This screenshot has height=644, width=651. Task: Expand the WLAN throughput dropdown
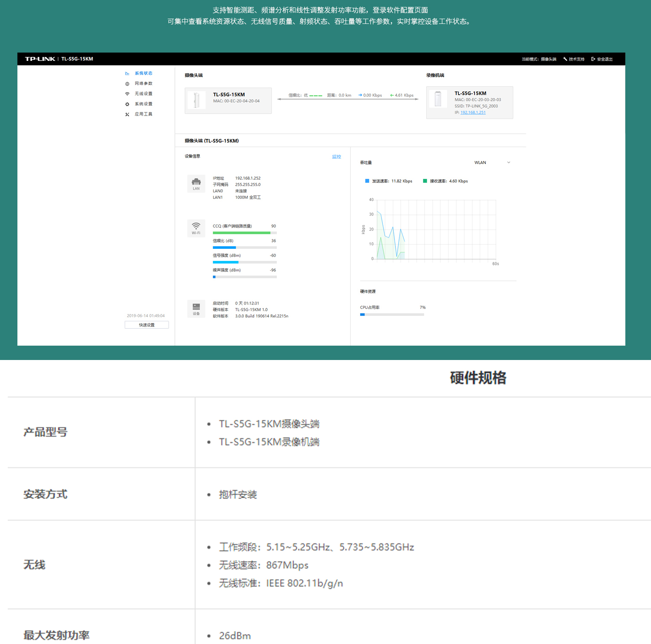[492, 162]
